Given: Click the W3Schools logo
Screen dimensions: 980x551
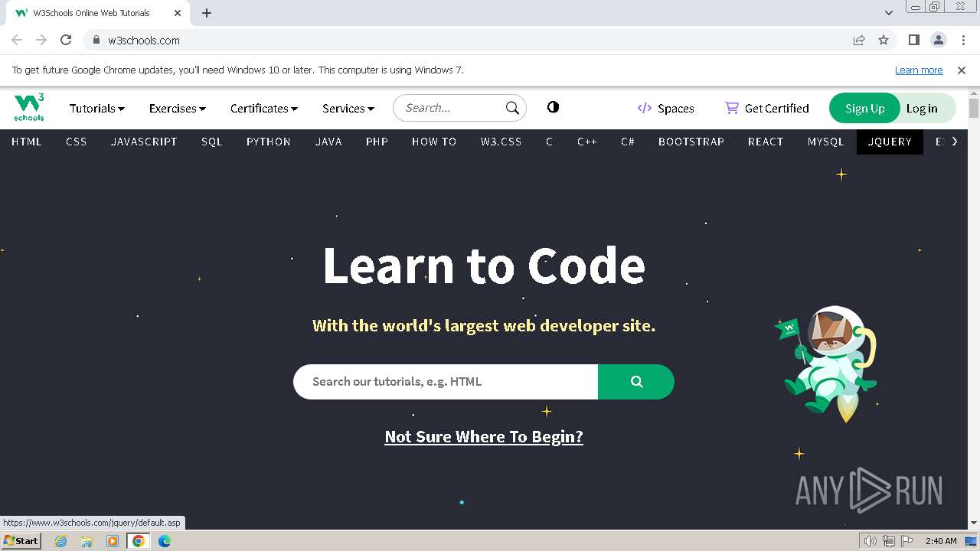Looking at the screenshot, I should [x=29, y=108].
